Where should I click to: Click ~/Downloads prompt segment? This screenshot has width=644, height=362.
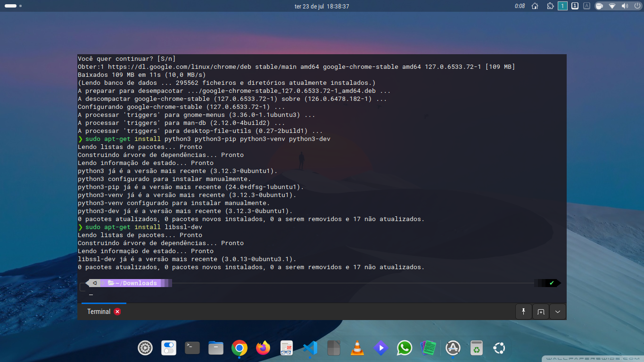pos(132,283)
